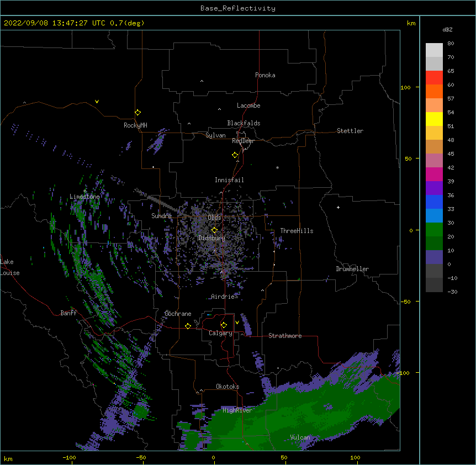The width and height of the screenshot is (476, 465).
Task: Click the Olds town label
Action: (x=214, y=218)
